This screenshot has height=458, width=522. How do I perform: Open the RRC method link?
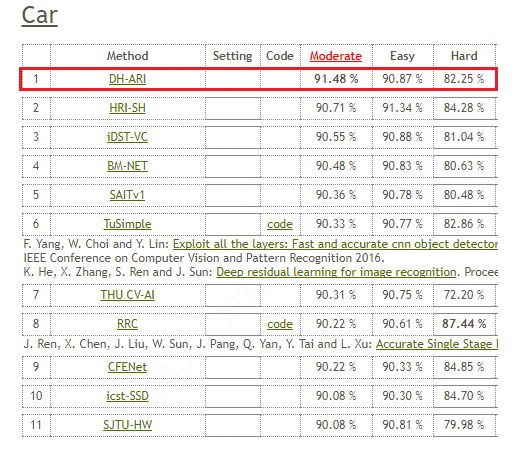(x=127, y=324)
